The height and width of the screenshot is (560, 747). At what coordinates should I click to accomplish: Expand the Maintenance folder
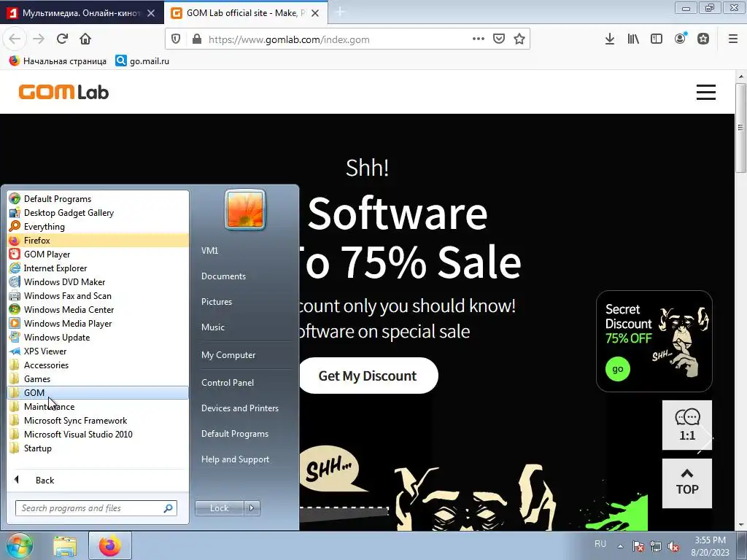[98, 407]
